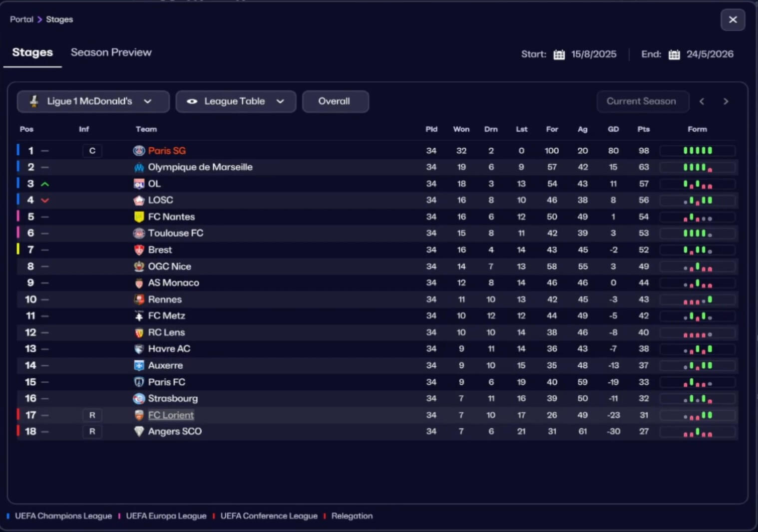The width and height of the screenshot is (758, 532).
Task: Click the trophy icon beside Ligue 1 McDonald's
Action: (x=34, y=101)
